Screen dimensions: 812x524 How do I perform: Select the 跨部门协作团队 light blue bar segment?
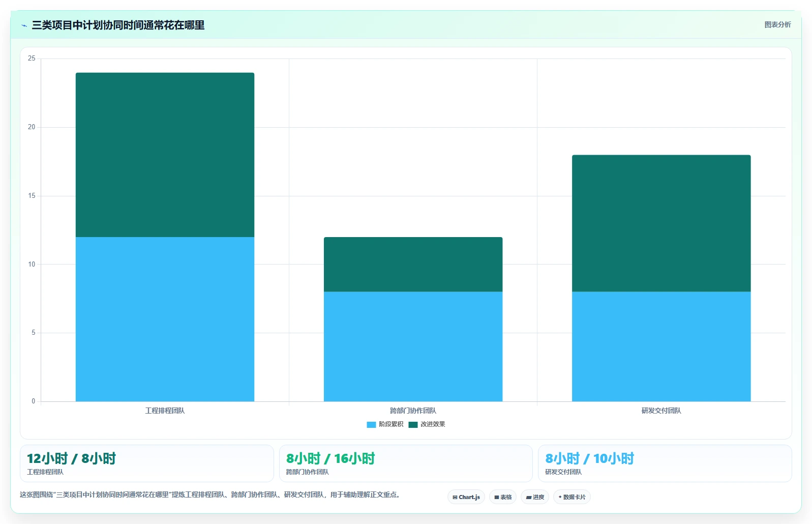point(413,346)
